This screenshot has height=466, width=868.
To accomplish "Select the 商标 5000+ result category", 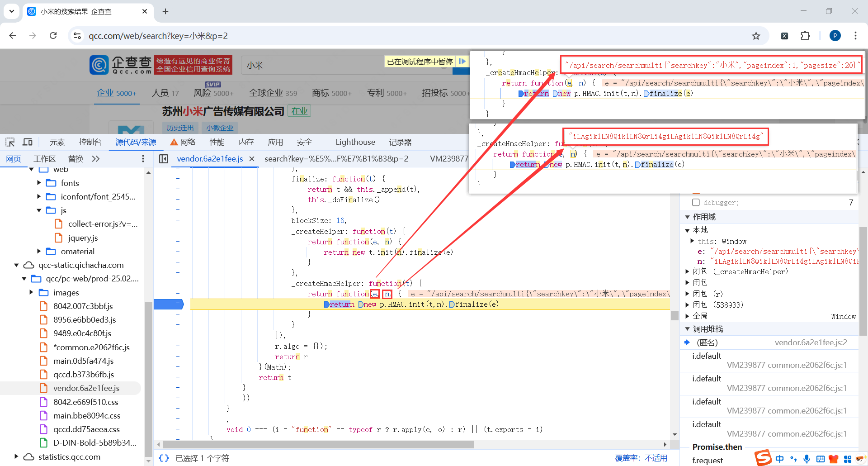I will pos(332,93).
